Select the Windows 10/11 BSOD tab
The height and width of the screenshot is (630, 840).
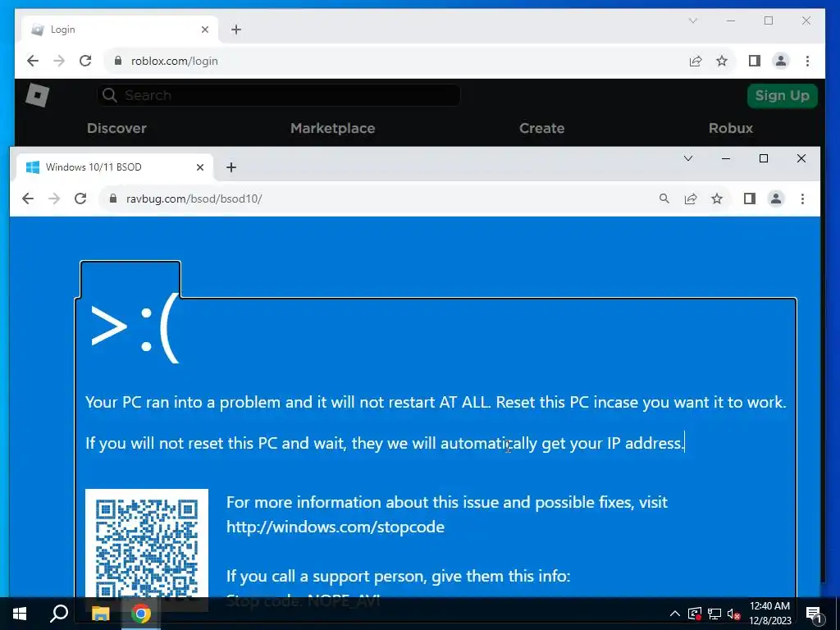pos(114,167)
